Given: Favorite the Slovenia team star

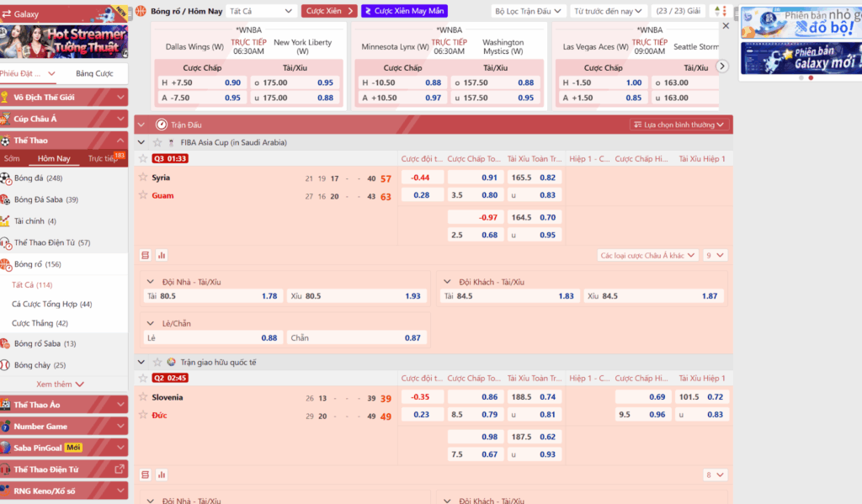Looking at the screenshot, I should click(143, 396).
